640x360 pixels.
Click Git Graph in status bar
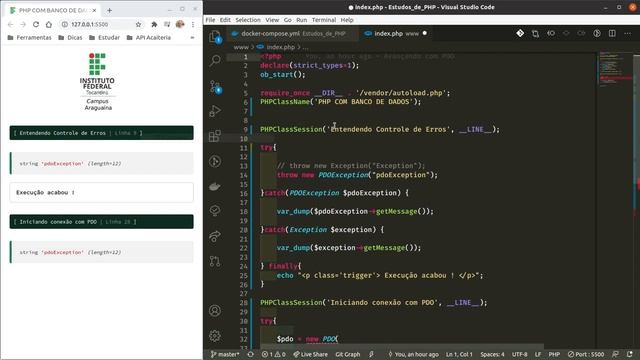pyautogui.click(x=348, y=354)
